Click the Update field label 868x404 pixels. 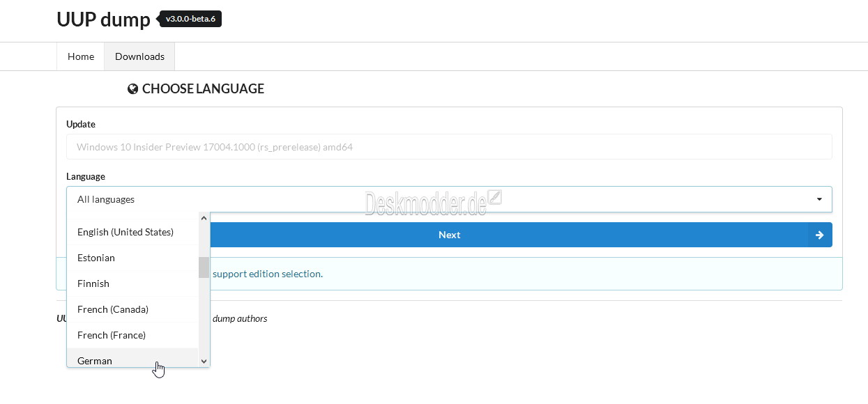pyautogui.click(x=81, y=124)
